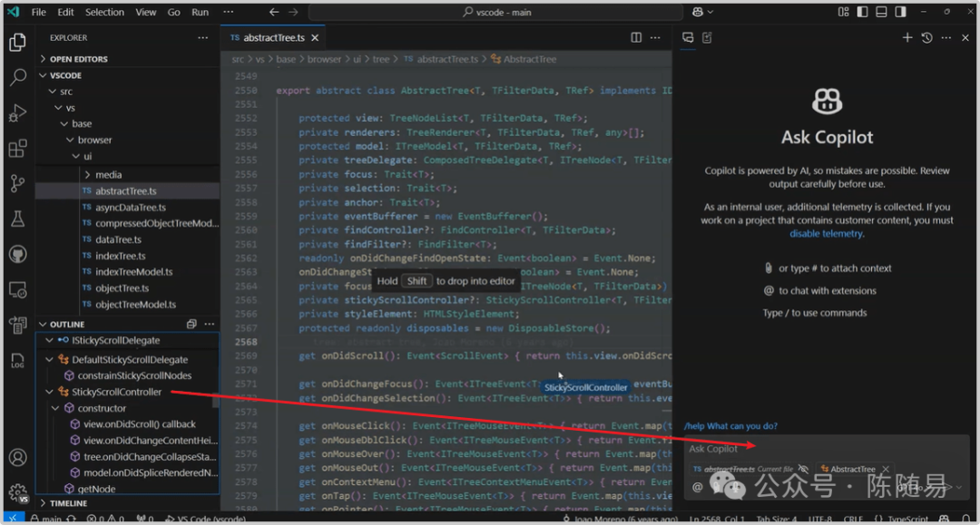
Task: Open the Explorer view in activity bar
Action: click(x=17, y=43)
